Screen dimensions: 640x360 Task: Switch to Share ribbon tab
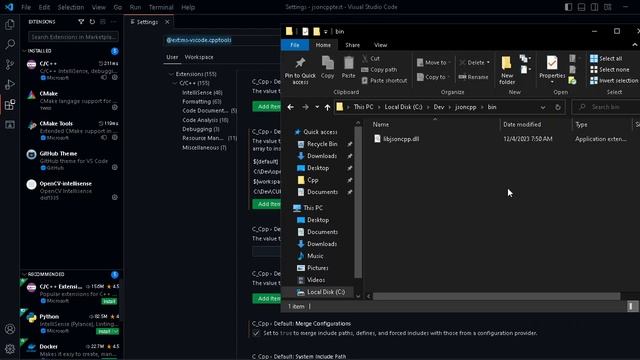click(352, 45)
